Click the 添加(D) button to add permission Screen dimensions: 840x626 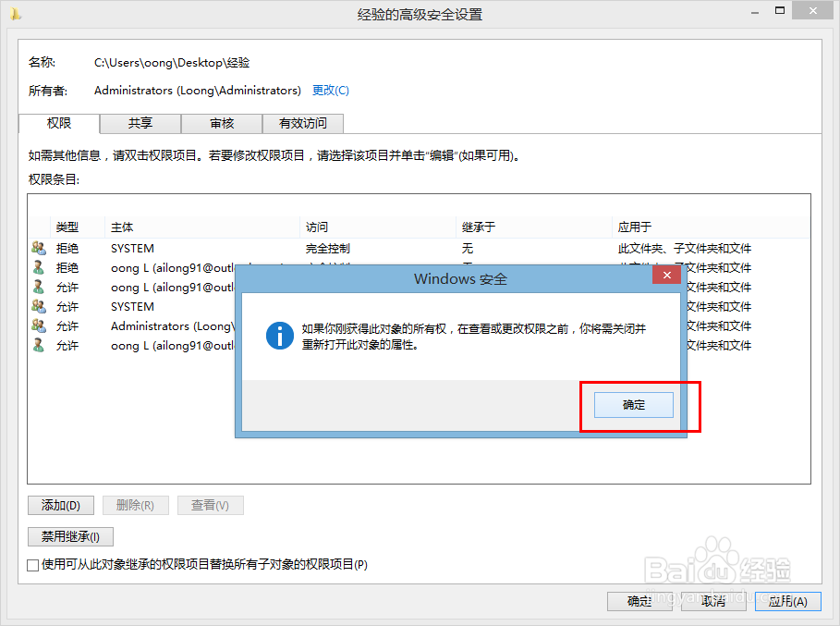tap(60, 505)
